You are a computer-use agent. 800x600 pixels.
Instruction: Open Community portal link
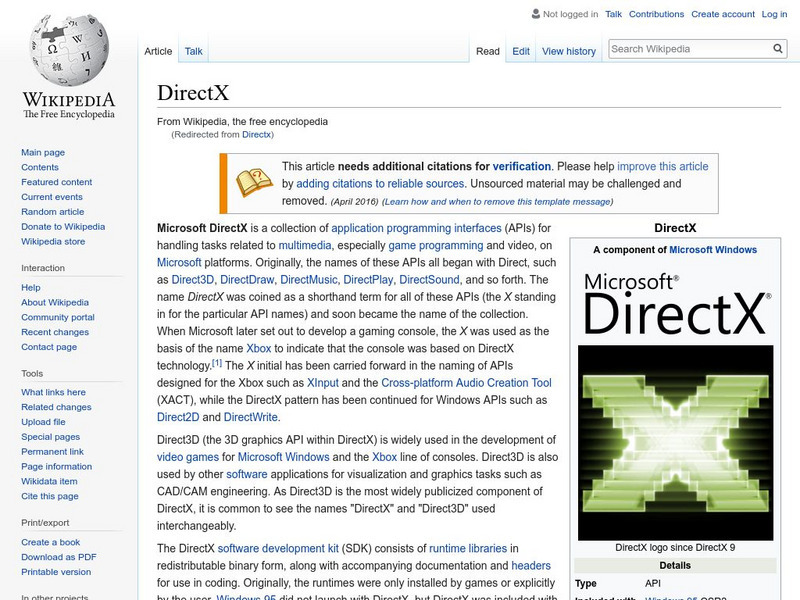point(58,317)
